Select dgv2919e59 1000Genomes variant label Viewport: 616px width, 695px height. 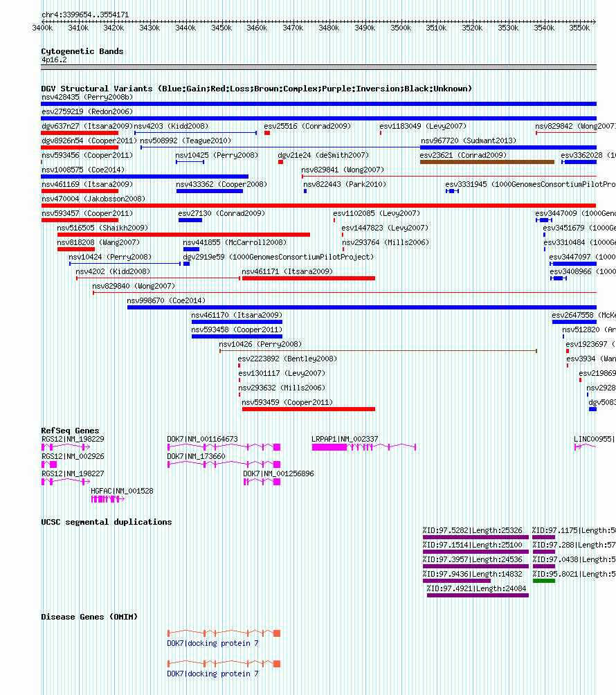(x=278, y=257)
